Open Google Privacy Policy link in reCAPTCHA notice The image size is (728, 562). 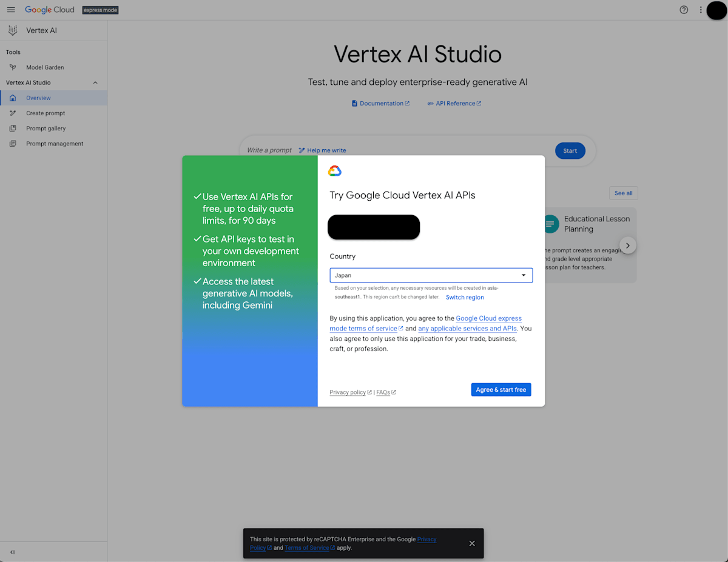coord(343,543)
